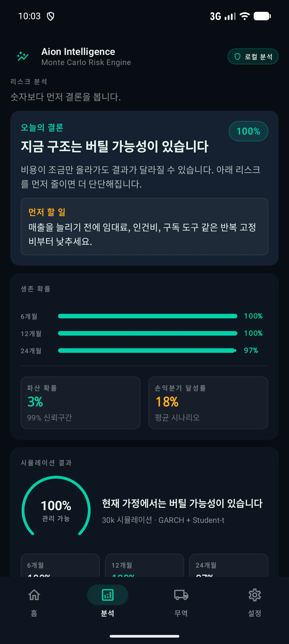Tap the 100% badge in 오늘의 결론
Screen dimensions: 289x644
click(x=248, y=131)
